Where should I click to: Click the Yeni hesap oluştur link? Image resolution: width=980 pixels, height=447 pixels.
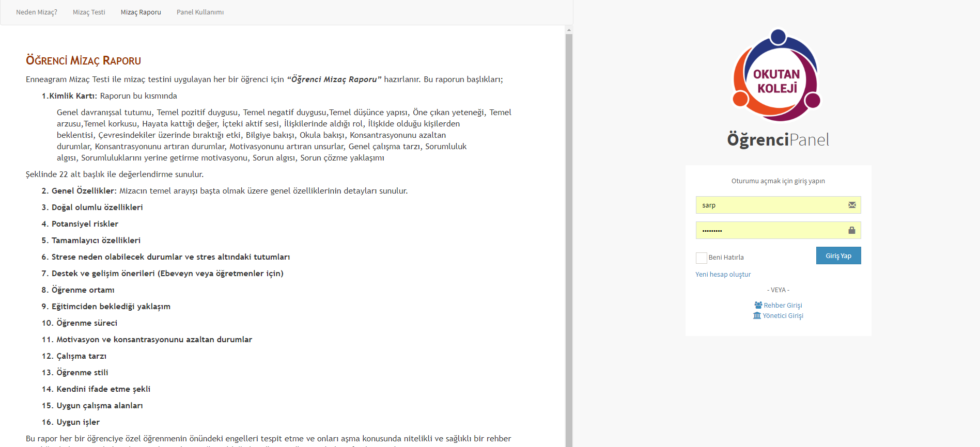(723, 275)
